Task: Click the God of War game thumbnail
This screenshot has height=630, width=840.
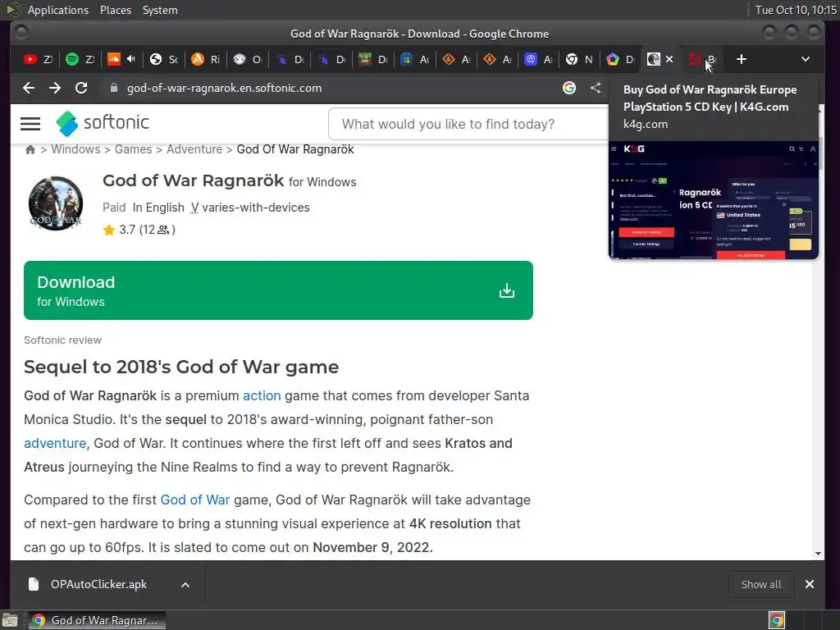Action: pyautogui.click(x=56, y=203)
